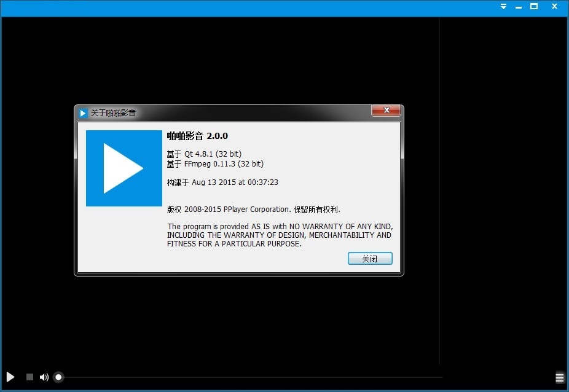Open the main menu dropdown arrow in title bar
Screen dimensions: 569x392
pos(503,7)
